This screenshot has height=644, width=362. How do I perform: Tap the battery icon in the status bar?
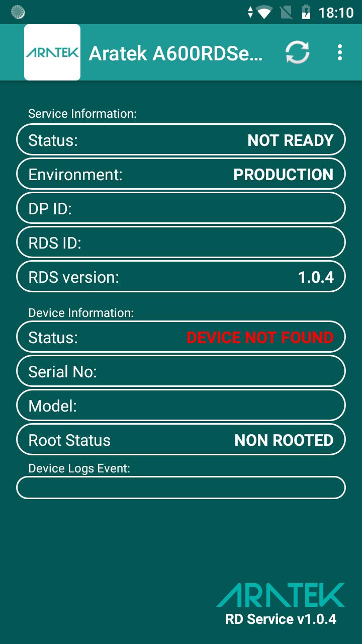click(306, 12)
